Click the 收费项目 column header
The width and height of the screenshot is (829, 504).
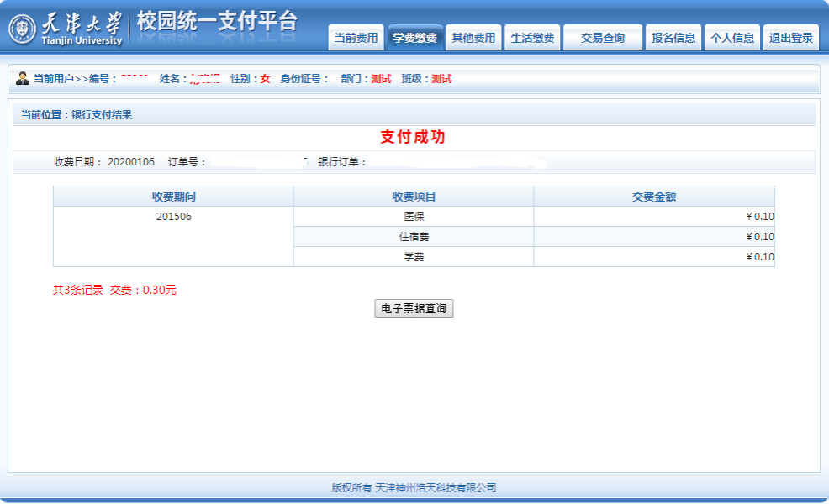[414, 197]
